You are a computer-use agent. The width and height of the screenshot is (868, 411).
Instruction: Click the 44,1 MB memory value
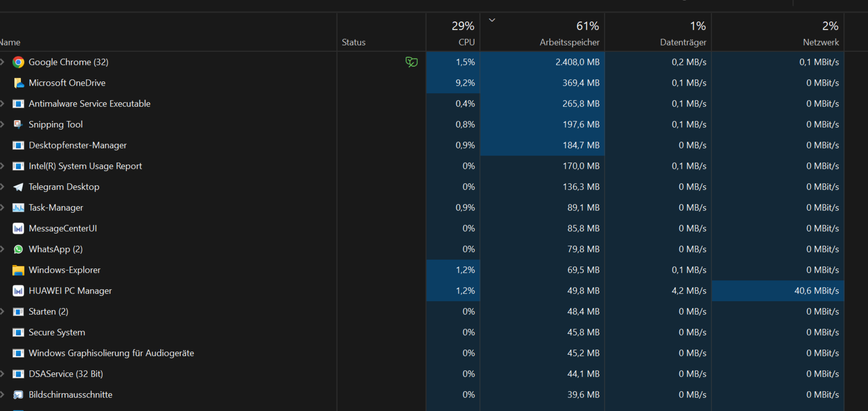pos(583,374)
